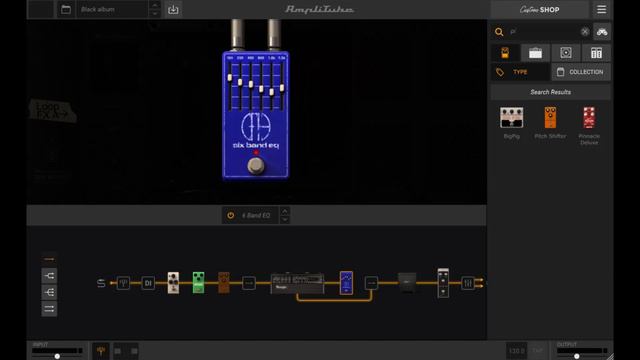
Task: Click the binoculars browse icon
Action: coord(602,32)
